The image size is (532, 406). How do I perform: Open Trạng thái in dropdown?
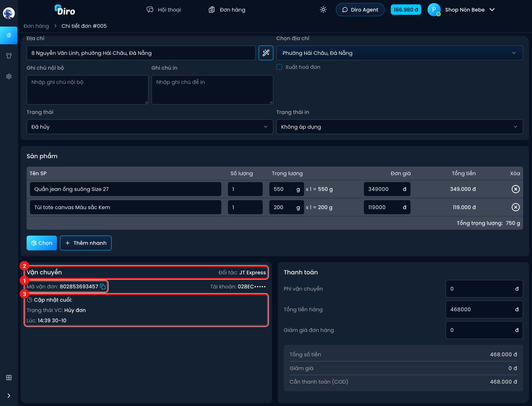pyautogui.click(x=399, y=127)
